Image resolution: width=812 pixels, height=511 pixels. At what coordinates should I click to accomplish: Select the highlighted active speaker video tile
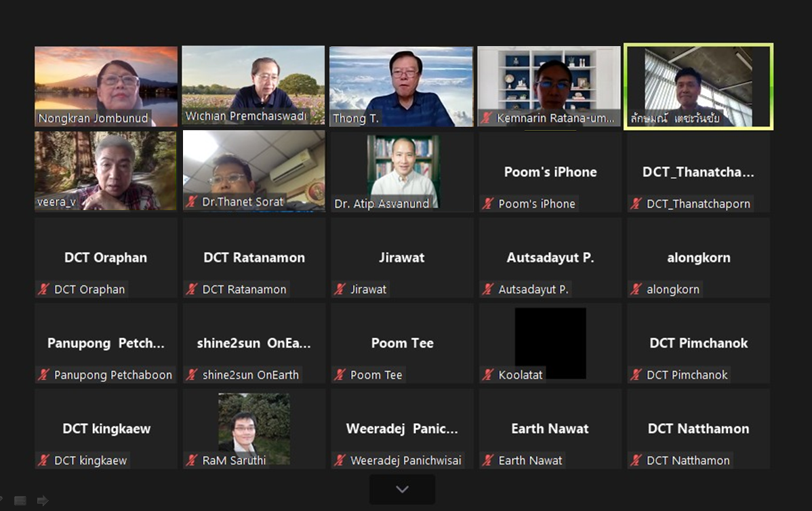pyautogui.click(x=699, y=87)
